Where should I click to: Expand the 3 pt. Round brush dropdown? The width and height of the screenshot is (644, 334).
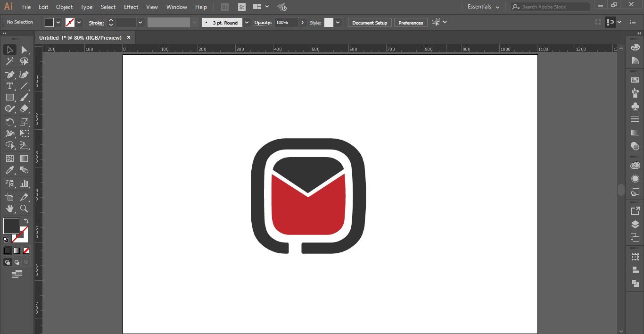click(247, 23)
